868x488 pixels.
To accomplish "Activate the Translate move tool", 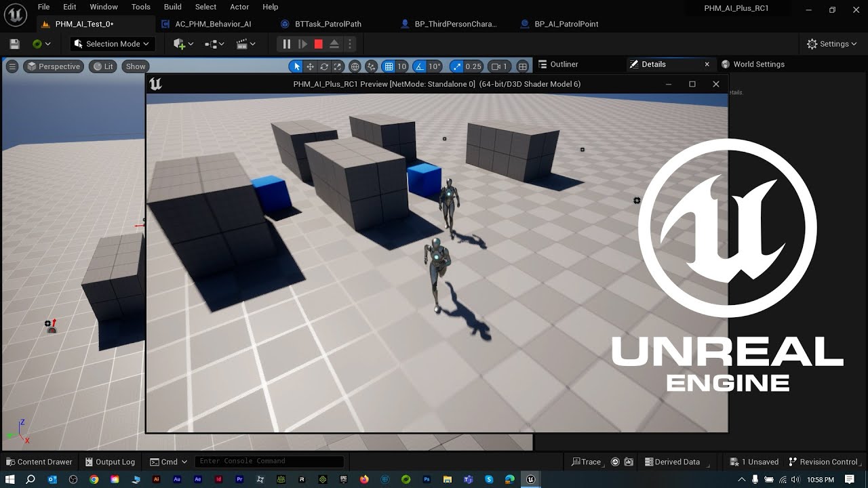I will point(310,66).
